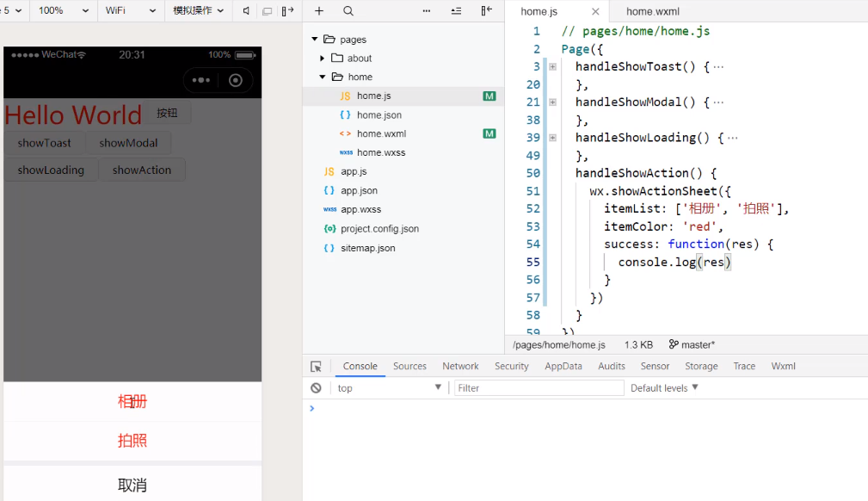The image size is (868, 501).
Task: Click the showModal button in simulator
Action: pos(128,143)
